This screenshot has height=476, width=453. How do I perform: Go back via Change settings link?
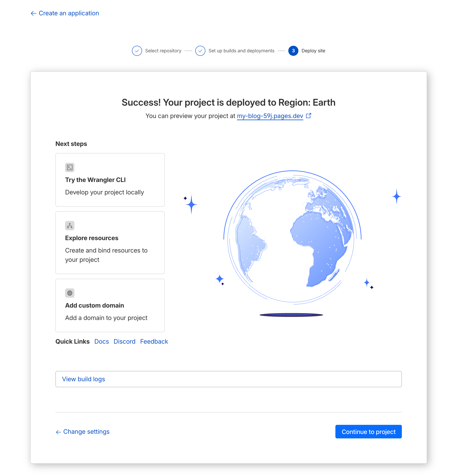86,432
